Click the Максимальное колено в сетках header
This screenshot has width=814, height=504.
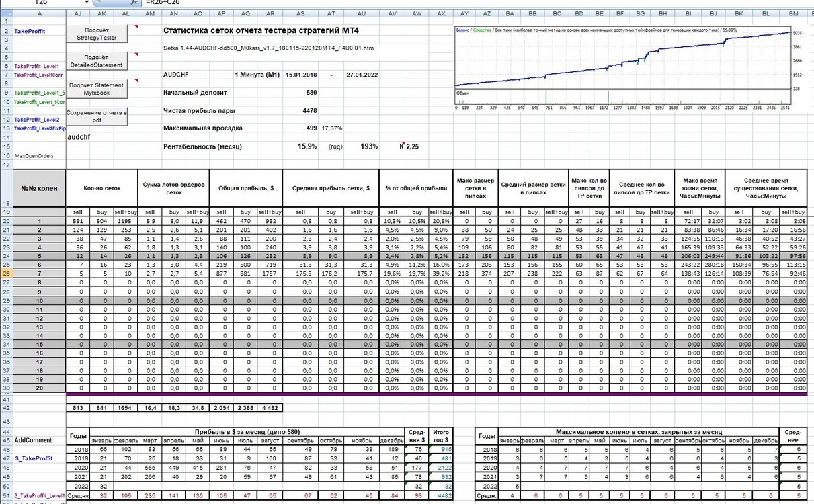(638, 431)
